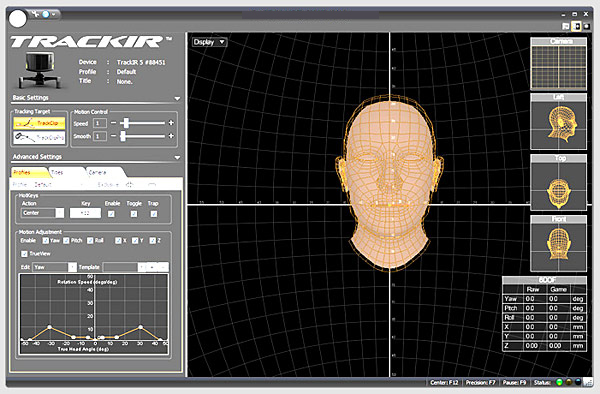The height and width of the screenshot is (394, 600).
Task: Click the curve point at 30 degrees
Action: [x=140, y=327]
